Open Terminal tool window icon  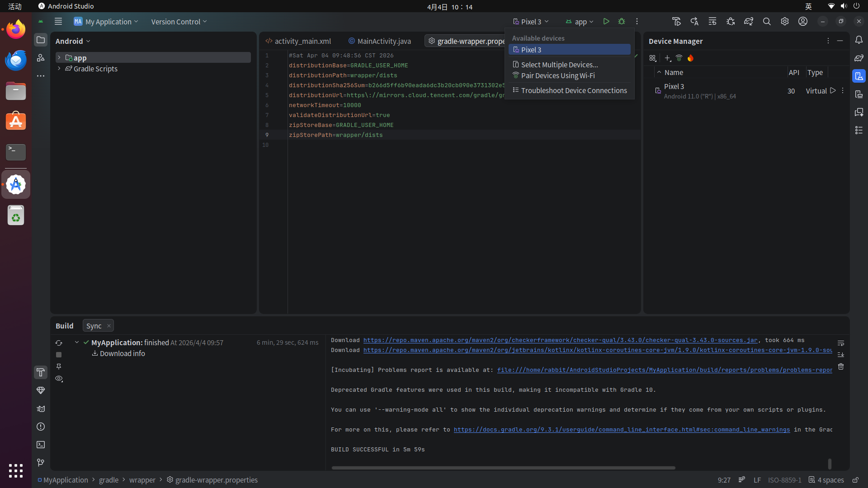click(41, 445)
